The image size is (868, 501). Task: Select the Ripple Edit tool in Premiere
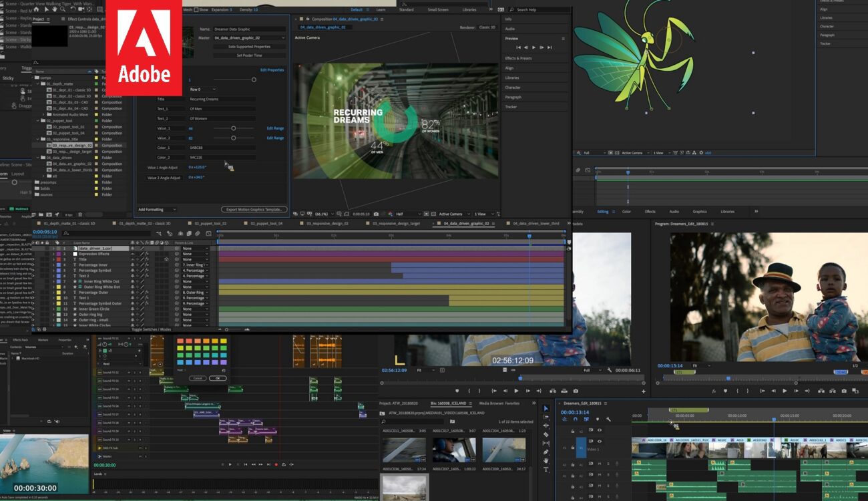546,426
